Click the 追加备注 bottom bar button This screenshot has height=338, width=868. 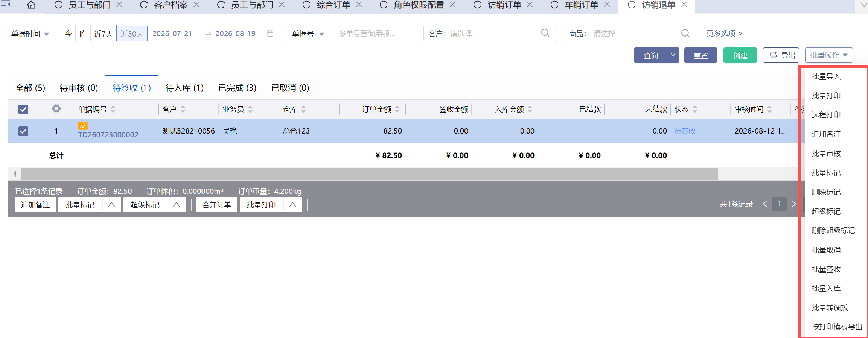[x=35, y=205]
